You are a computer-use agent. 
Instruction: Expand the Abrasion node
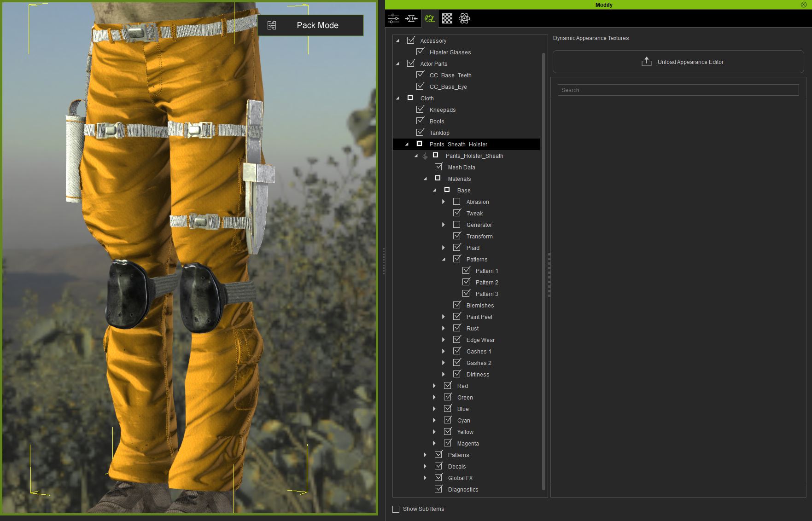[444, 202]
